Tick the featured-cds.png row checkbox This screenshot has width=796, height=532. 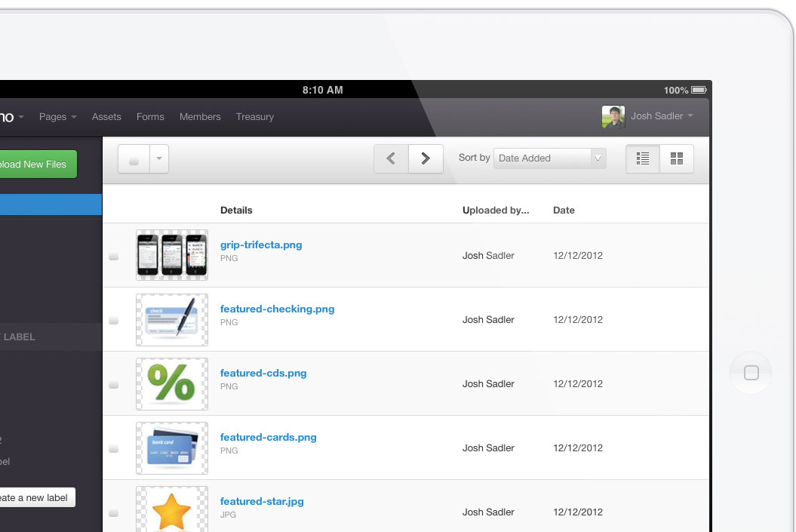[113, 385]
